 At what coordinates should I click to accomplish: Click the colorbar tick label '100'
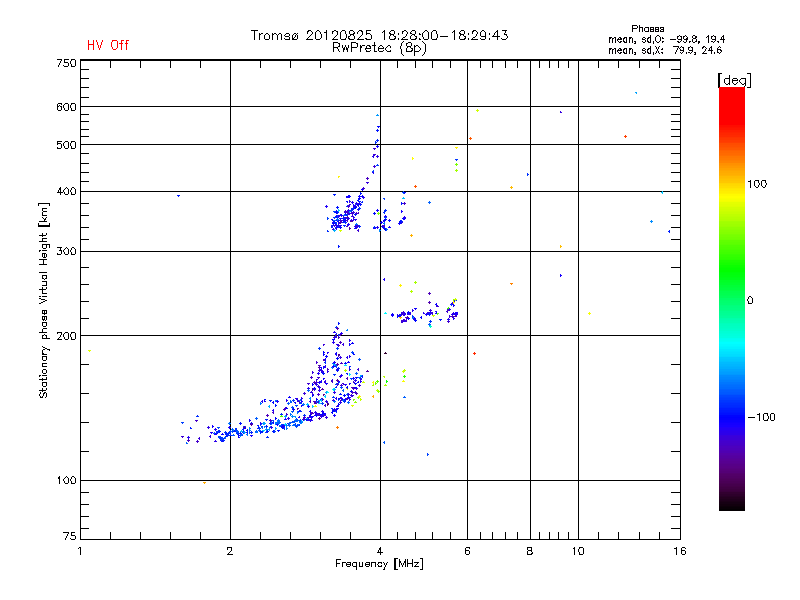757,184
